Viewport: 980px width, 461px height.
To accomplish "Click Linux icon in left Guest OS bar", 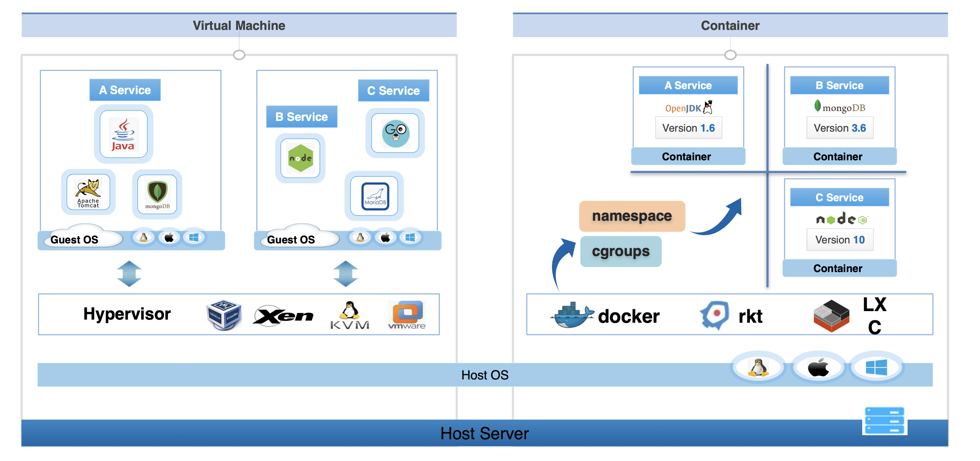I will 143,238.
